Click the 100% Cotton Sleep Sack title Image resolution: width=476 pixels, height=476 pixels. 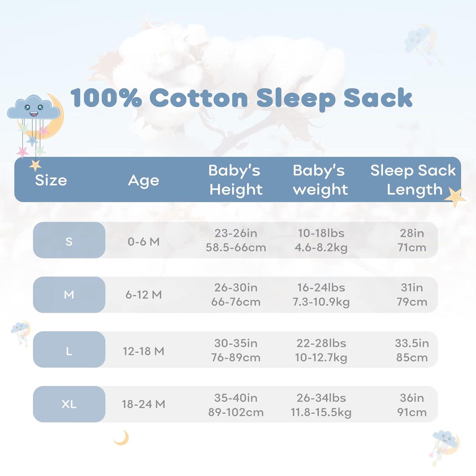[x=241, y=98]
